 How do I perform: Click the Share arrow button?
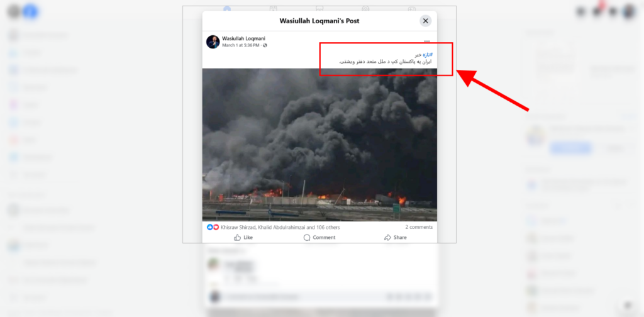pos(395,237)
